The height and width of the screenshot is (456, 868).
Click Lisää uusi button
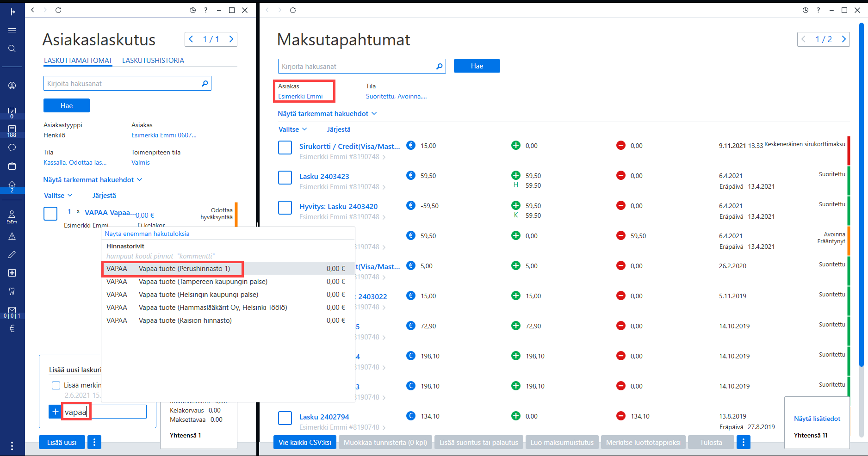62,443
